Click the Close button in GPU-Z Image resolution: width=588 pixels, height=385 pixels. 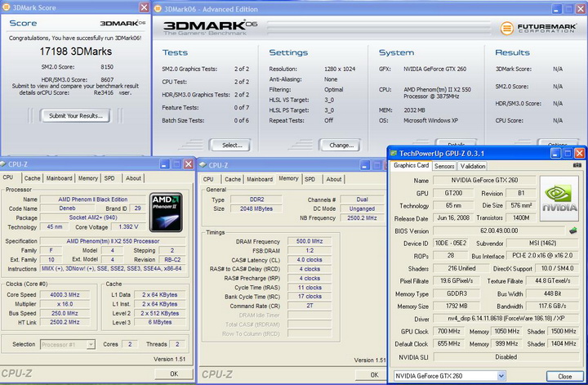[565, 376]
